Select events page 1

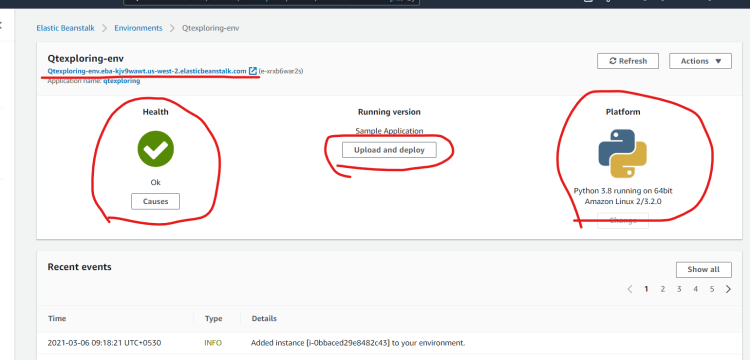[646, 289]
